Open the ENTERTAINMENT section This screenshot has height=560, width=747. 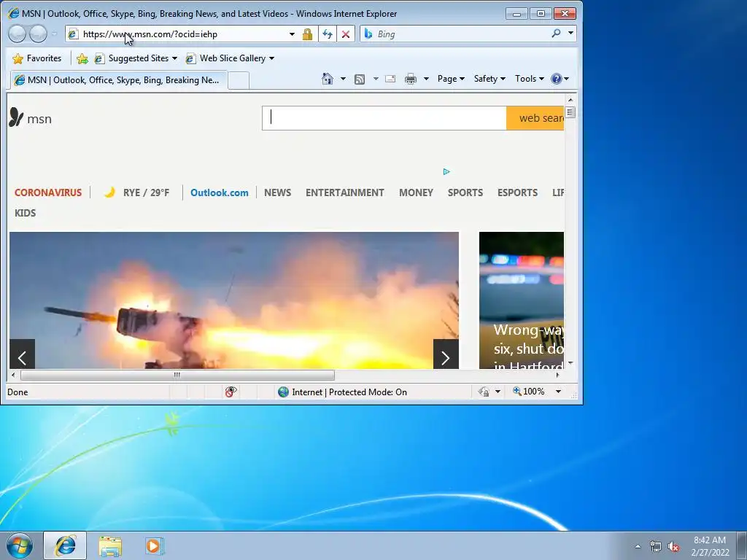pyautogui.click(x=345, y=192)
